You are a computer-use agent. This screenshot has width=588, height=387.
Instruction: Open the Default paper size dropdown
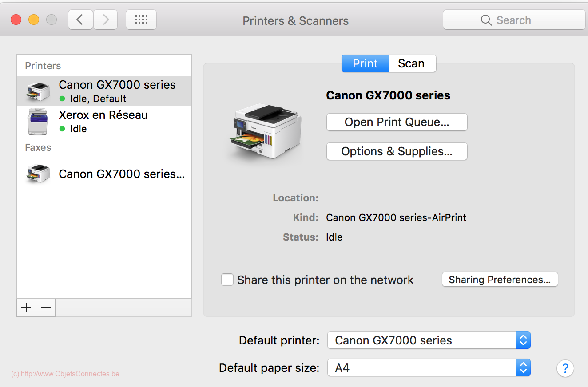click(429, 368)
